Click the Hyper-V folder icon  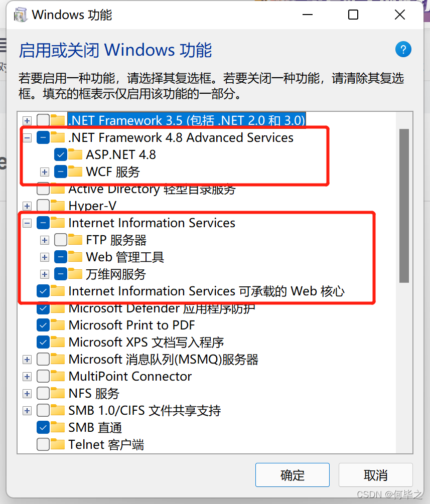(58, 206)
